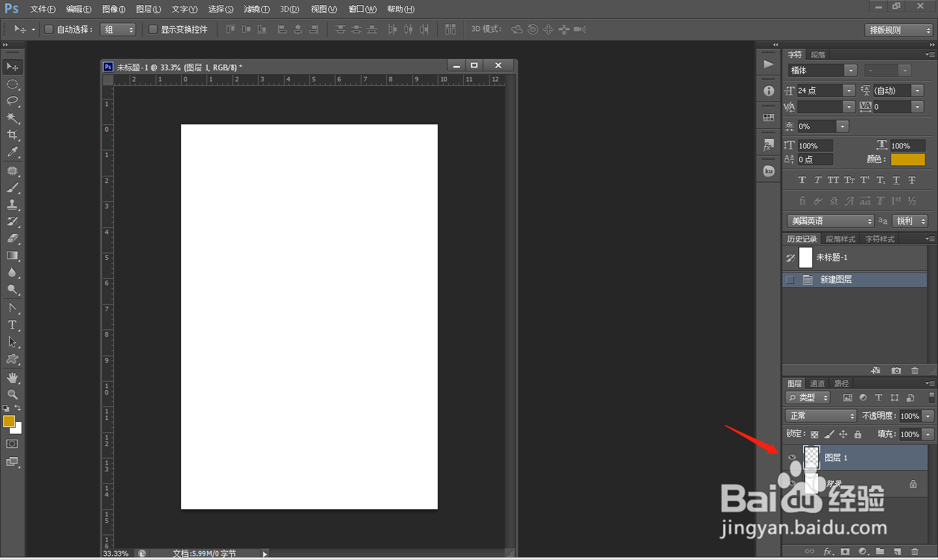
Task: Open the layer style fx menu
Action: (x=828, y=552)
